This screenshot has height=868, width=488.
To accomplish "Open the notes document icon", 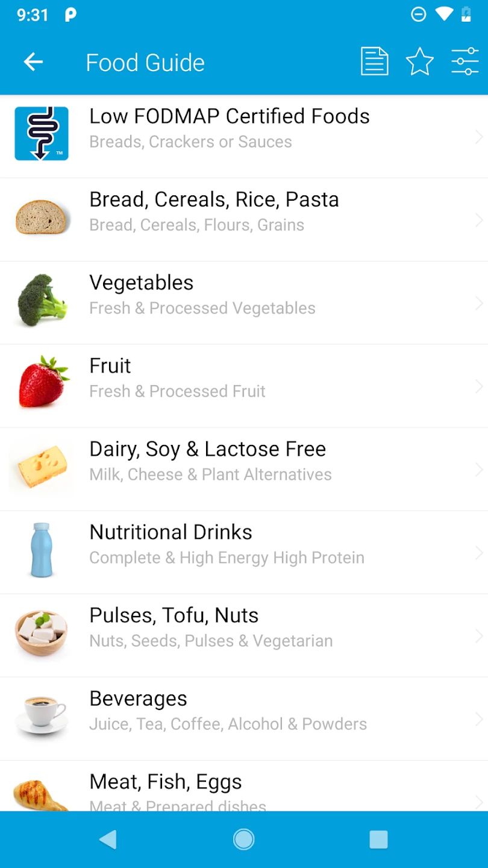I will [374, 62].
